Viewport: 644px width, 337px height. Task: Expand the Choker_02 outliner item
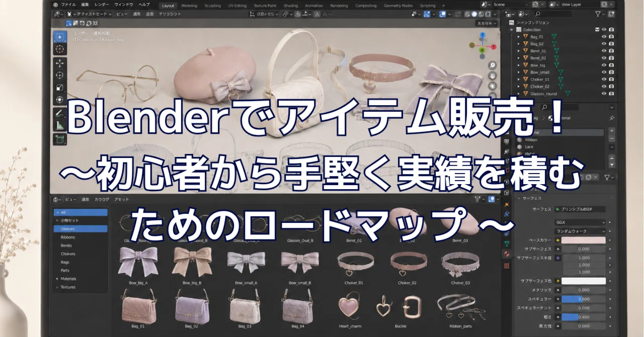pos(519,87)
